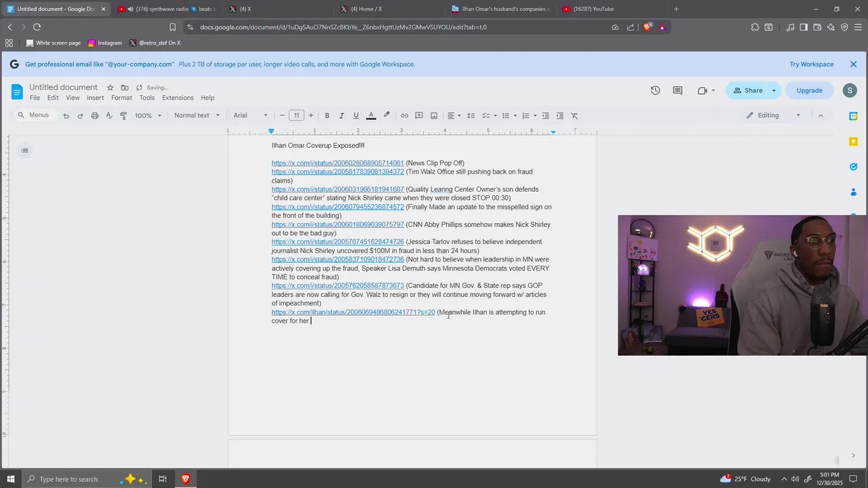Show all comments icon

677,91
